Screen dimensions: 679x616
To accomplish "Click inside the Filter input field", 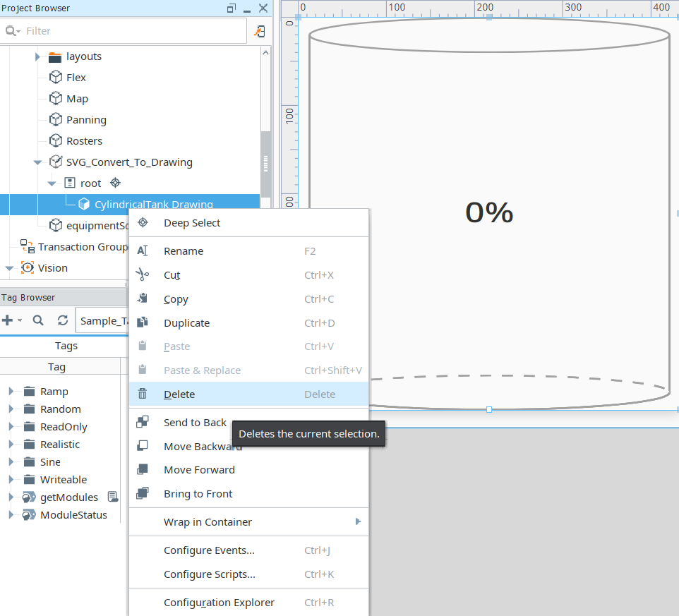I will (x=127, y=31).
